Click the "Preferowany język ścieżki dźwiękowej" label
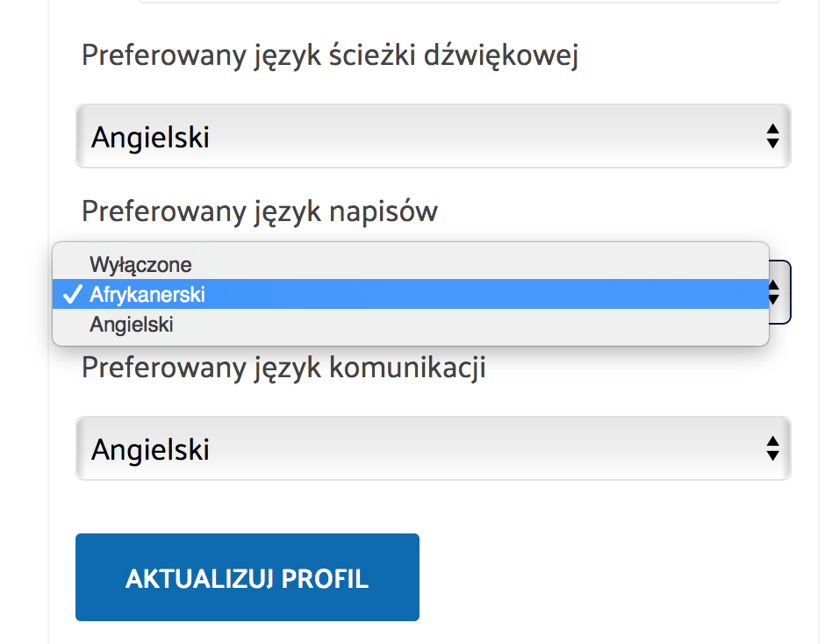The width and height of the screenshot is (839, 644). 330,56
